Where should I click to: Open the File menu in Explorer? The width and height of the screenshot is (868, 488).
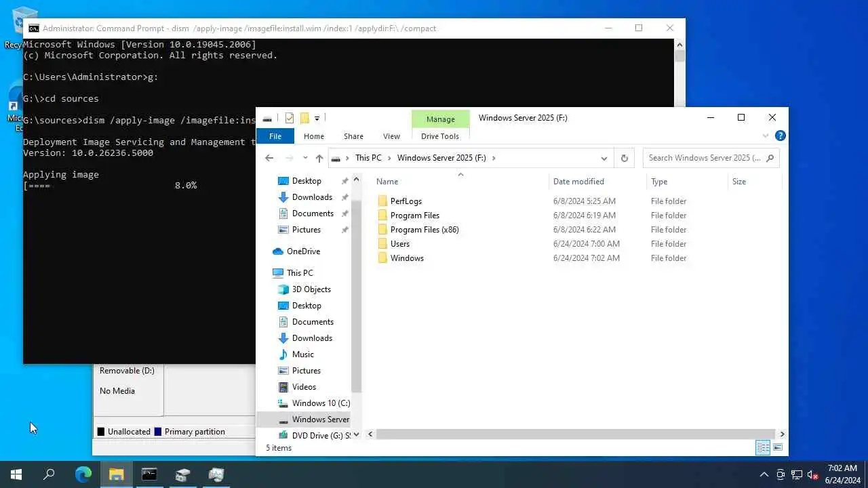click(x=275, y=136)
